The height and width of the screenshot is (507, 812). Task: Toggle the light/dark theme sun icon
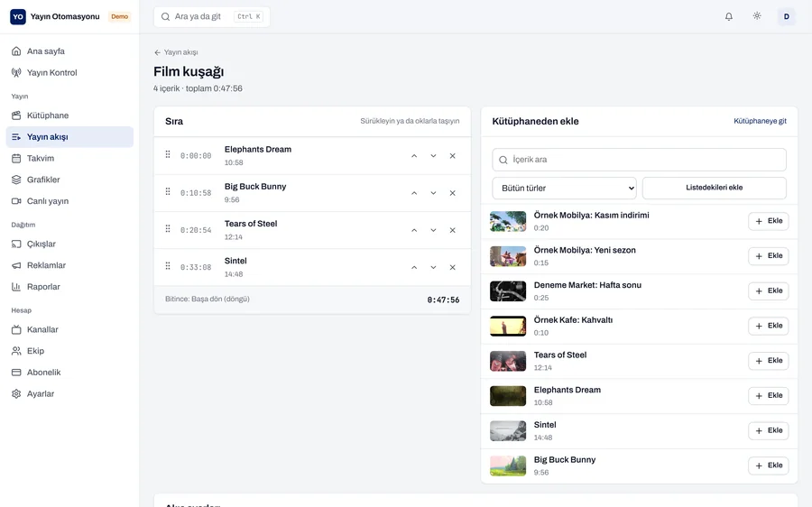(x=757, y=16)
